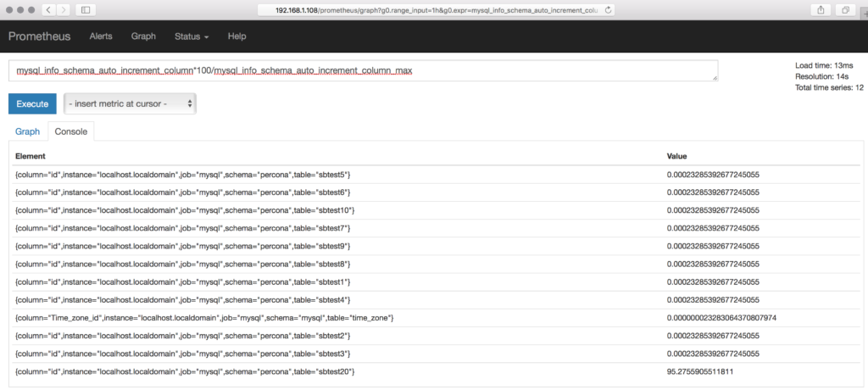Open the Help page link

[236, 36]
